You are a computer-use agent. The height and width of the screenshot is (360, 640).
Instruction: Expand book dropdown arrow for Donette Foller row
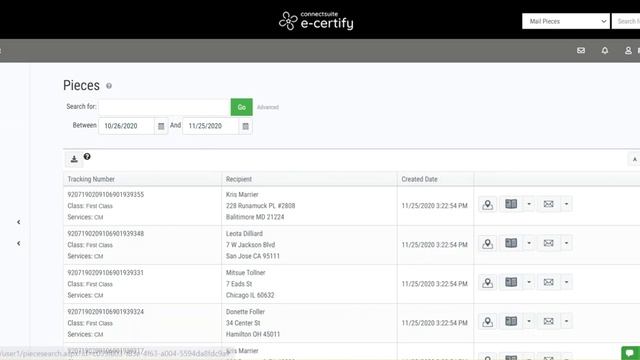(529, 322)
